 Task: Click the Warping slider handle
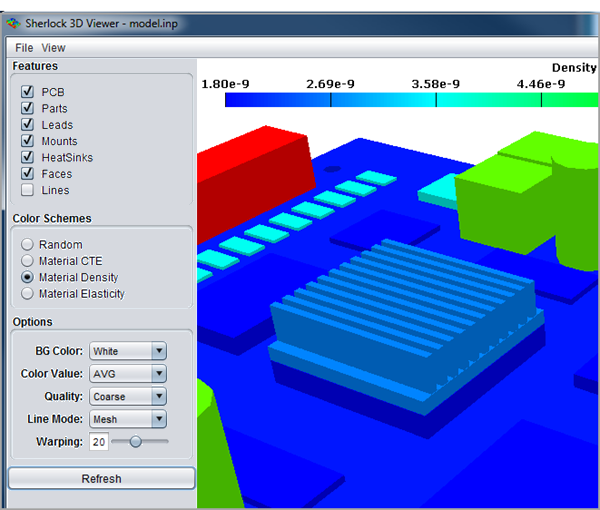click(x=135, y=442)
